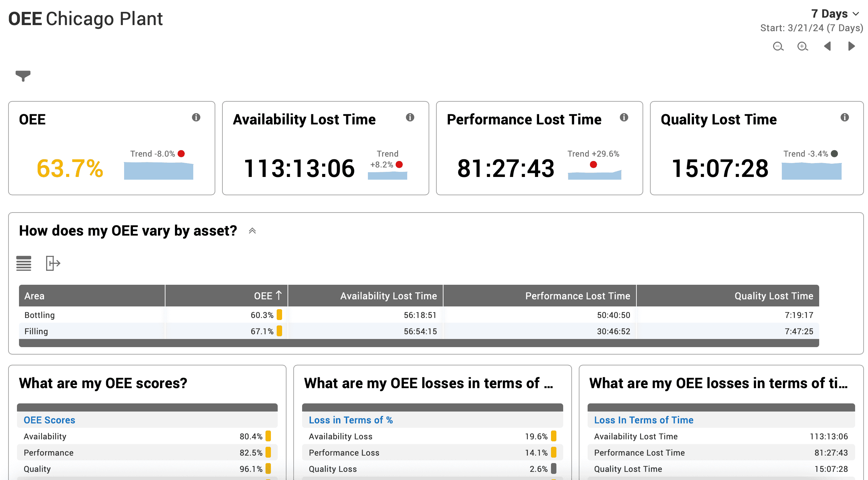Go to next time period
Image resolution: width=868 pixels, height=480 pixels.
click(x=851, y=46)
